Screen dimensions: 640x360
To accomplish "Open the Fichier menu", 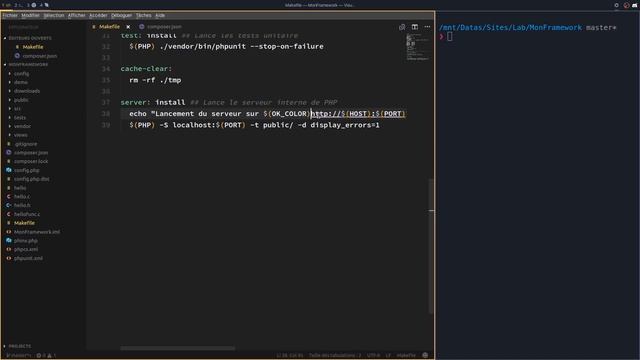I will coord(10,16).
